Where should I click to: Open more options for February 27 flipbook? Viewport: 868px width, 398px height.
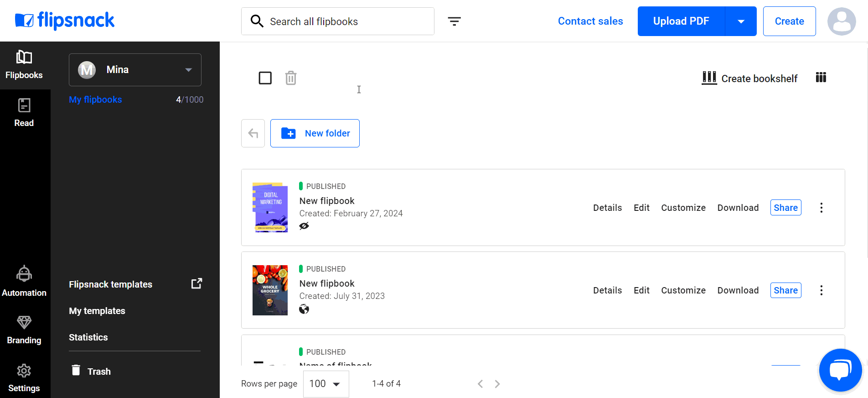click(821, 208)
